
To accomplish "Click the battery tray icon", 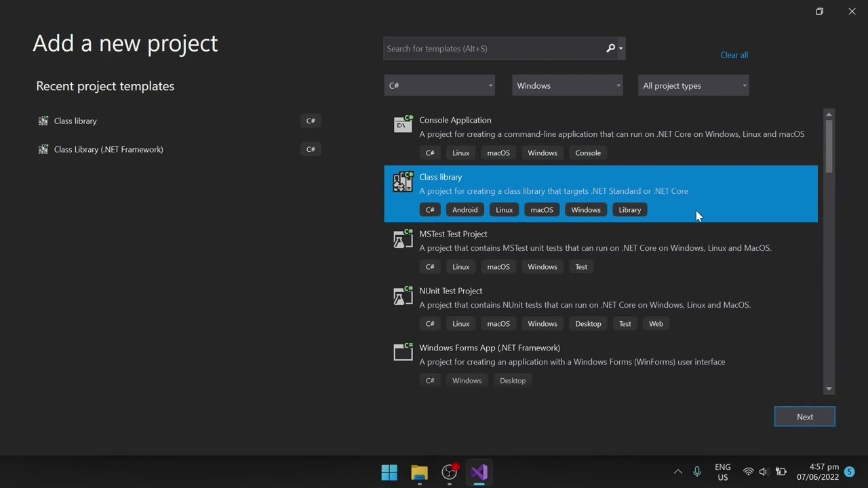I will click(781, 472).
